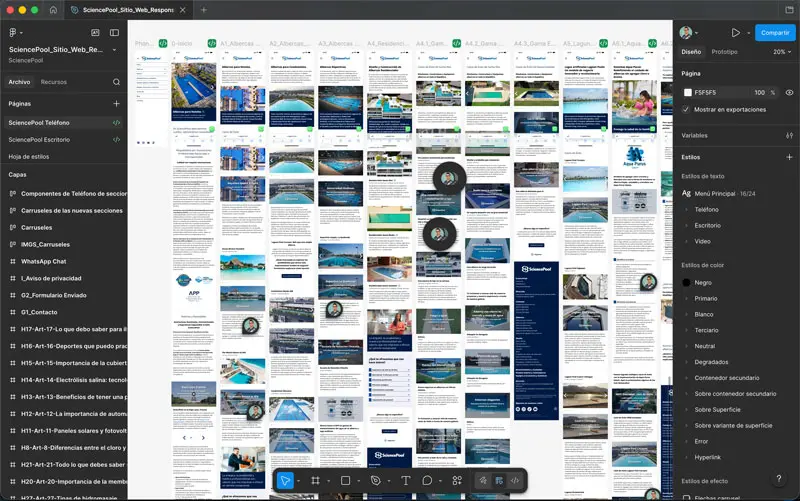Open a new tab with plus icon
Screen dimensions: 800x501
point(204,10)
